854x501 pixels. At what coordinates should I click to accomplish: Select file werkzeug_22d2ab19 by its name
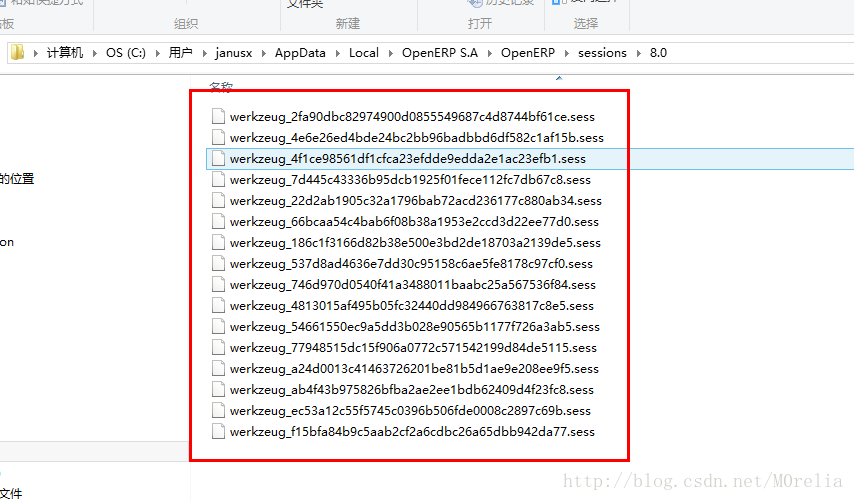tap(415, 201)
